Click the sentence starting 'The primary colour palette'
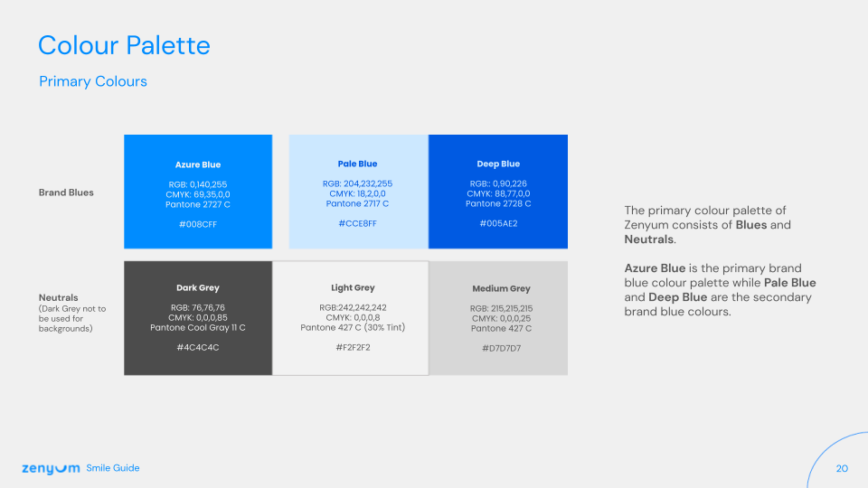Screen dimensions: 868x488 (x=707, y=225)
